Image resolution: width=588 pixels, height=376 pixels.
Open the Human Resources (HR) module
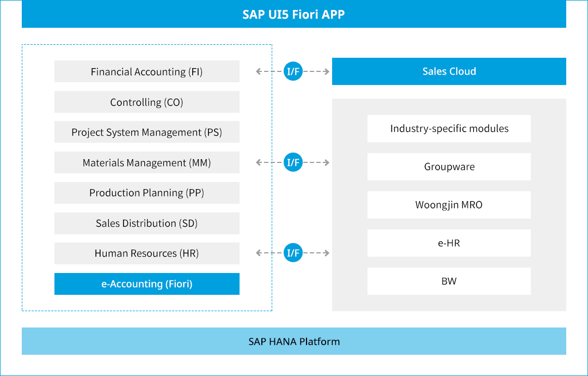coord(146,253)
